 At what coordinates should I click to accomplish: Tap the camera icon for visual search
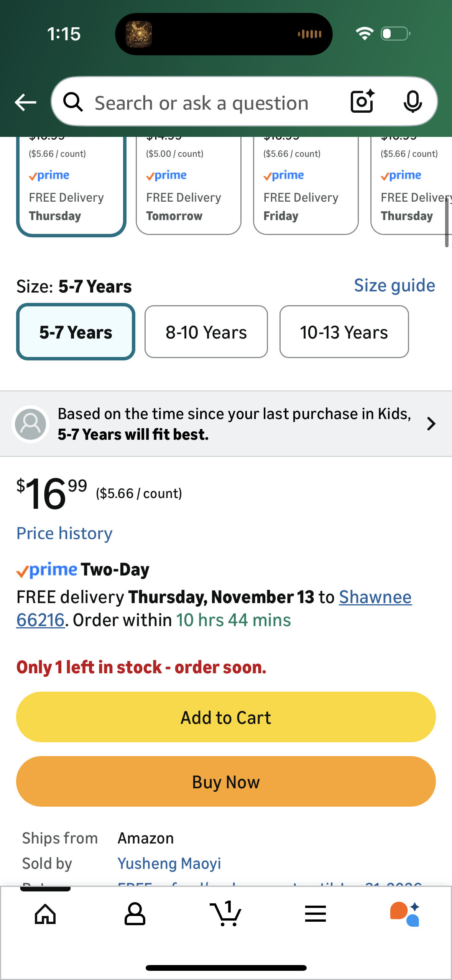(361, 102)
